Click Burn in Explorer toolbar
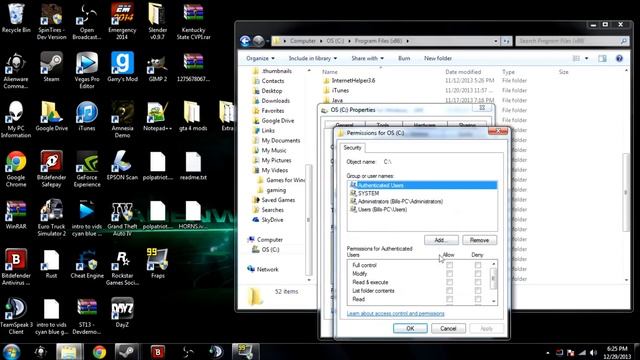The image size is (640, 360). pyautogui.click(x=404, y=58)
